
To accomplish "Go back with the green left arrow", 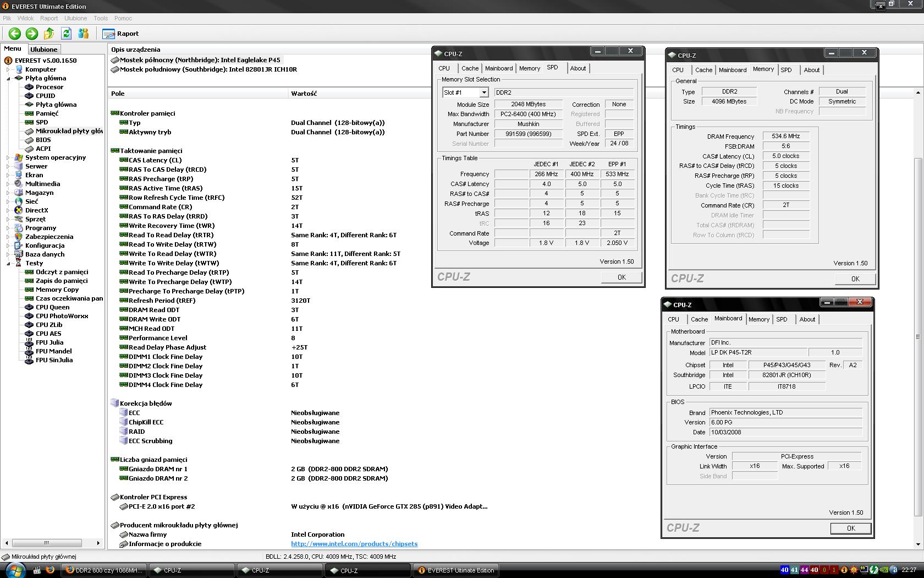I will pyautogui.click(x=15, y=34).
